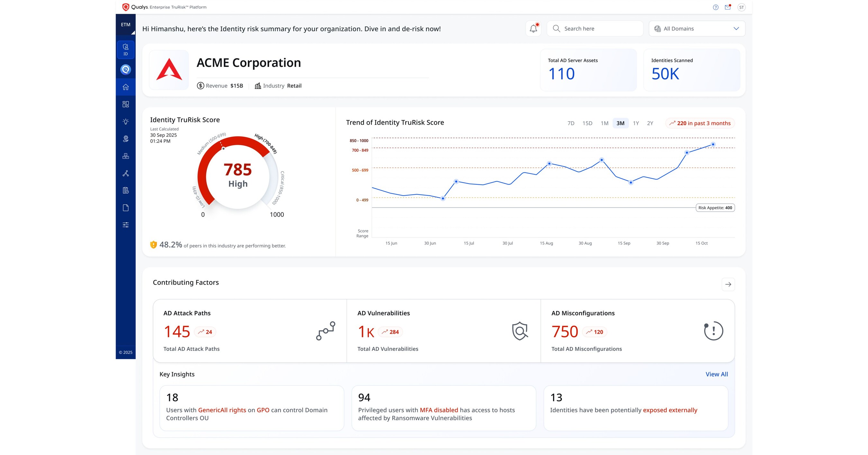The width and height of the screenshot is (868, 455).
Task: Open the help question mark icon
Action: coord(716,7)
